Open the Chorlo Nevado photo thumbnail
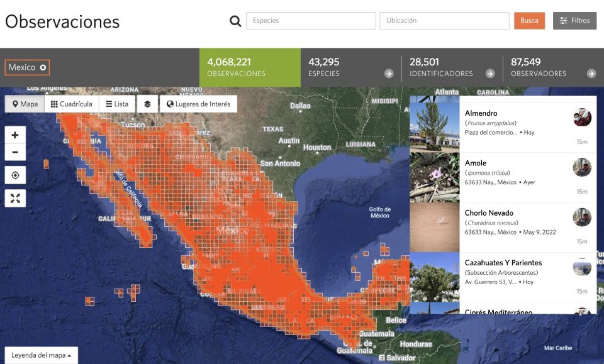The height and width of the screenshot is (364, 604). [435, 228]
